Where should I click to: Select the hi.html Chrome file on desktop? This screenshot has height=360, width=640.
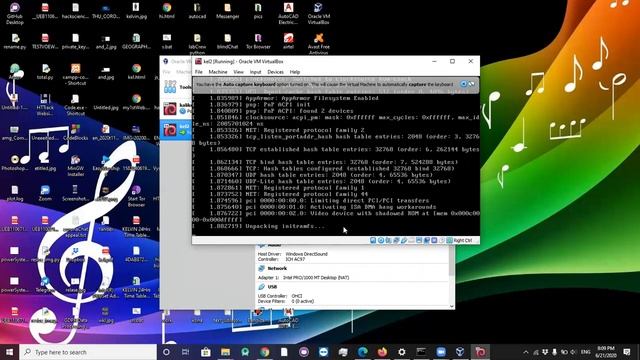tap(167, 11)
